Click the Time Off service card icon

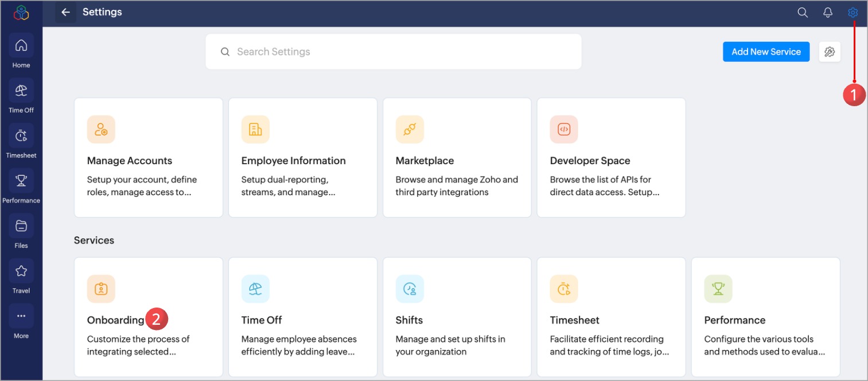(x=255, y=289)
